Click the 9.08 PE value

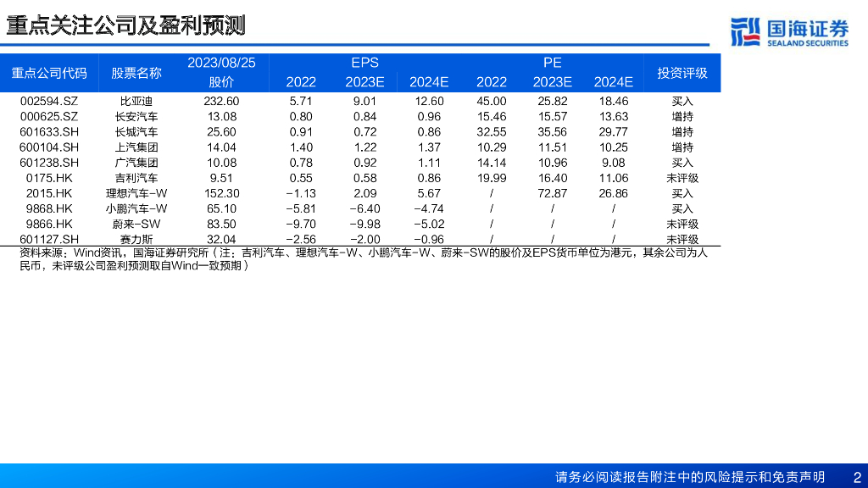(x=614, y=164)
